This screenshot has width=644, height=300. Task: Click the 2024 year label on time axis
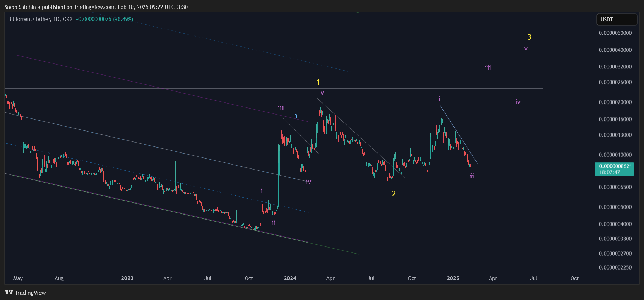[x=290, y=278]
